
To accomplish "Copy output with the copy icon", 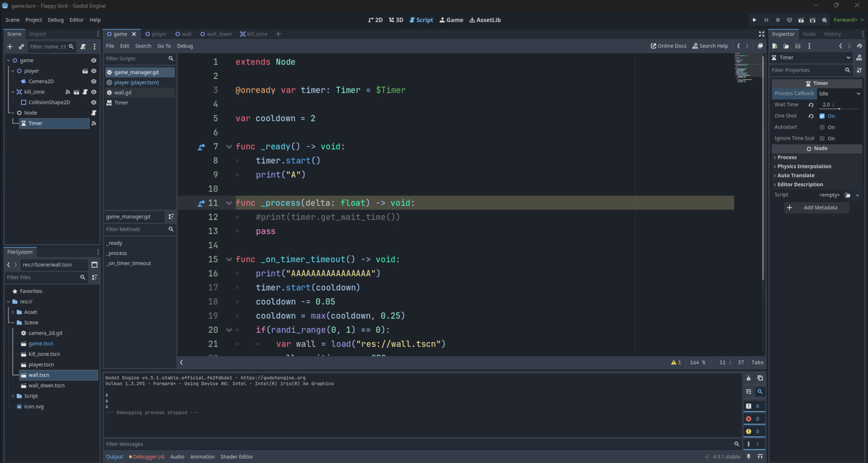I will pyautogui.click(x=760, y=378).
